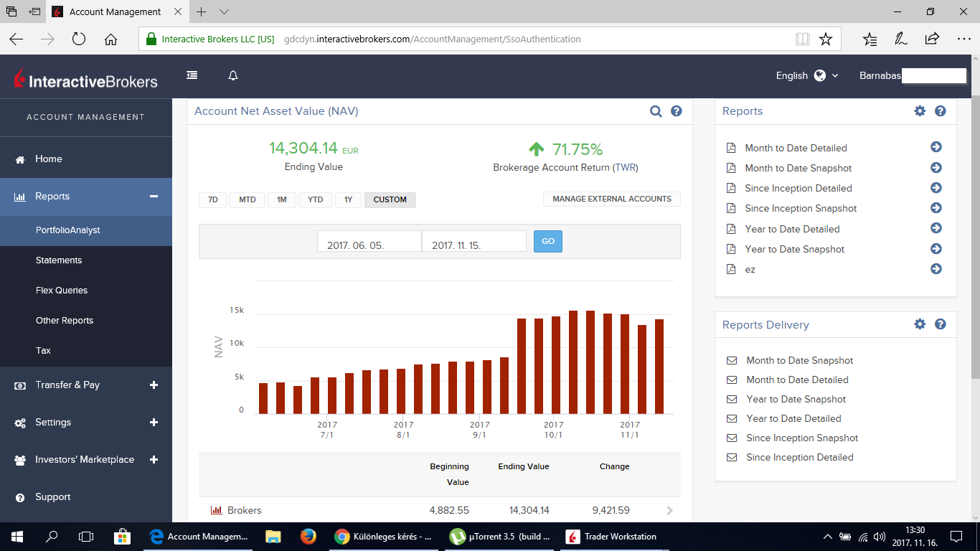Show hidden system tray icons
Viewport: 980px width, 551px height.
tap(828, 536)
